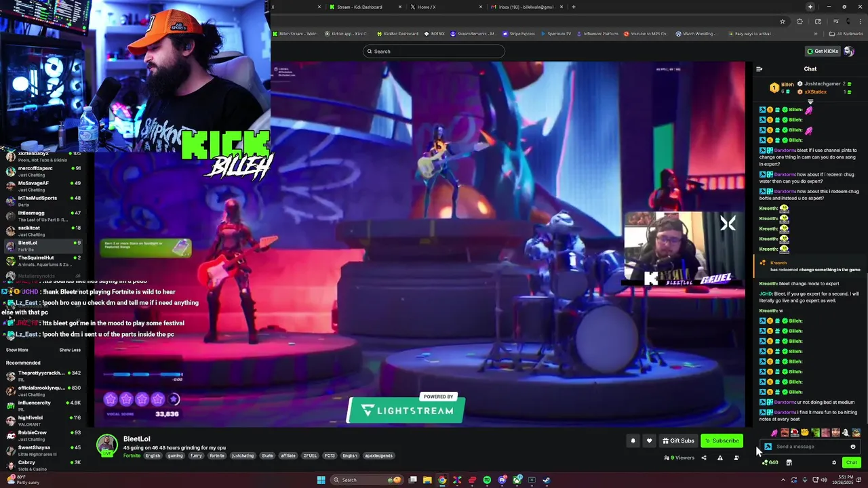Image resolution: width=868 pixels, height=488 pixels.
Task: Open recommended channel influencercity
Action: click(42, 405)
